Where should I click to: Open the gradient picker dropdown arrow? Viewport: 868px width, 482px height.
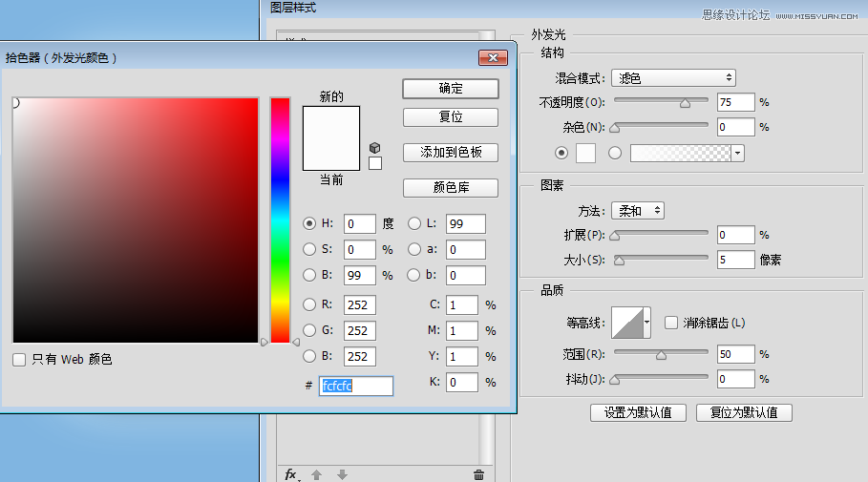click(737, 154)
